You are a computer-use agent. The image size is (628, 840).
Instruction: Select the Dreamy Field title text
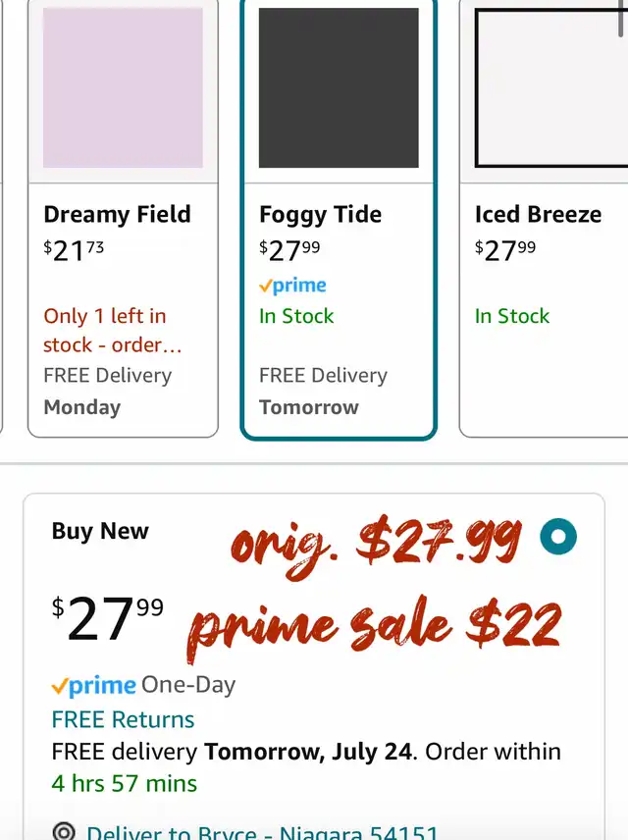[x=118, y=214]
